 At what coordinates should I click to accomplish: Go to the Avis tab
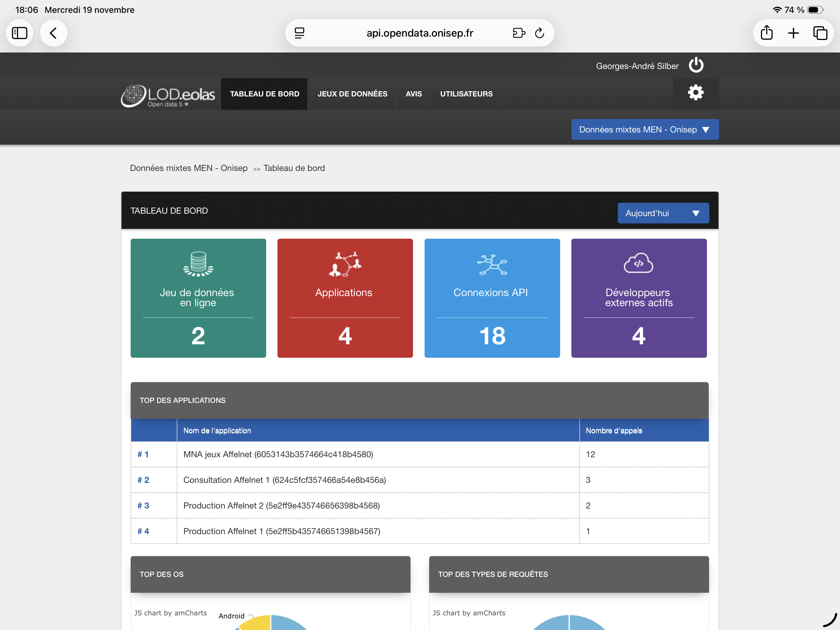tap(413, 94)
